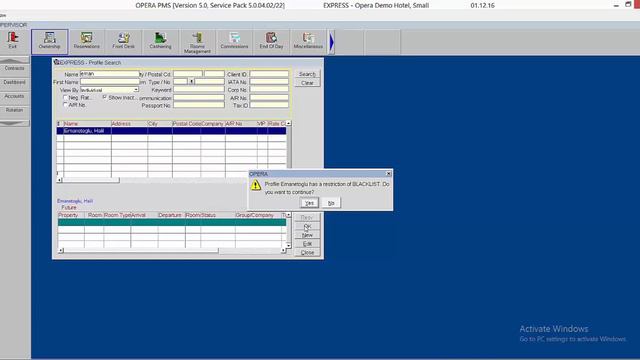Click the Passport No. input field

point(199,105)
